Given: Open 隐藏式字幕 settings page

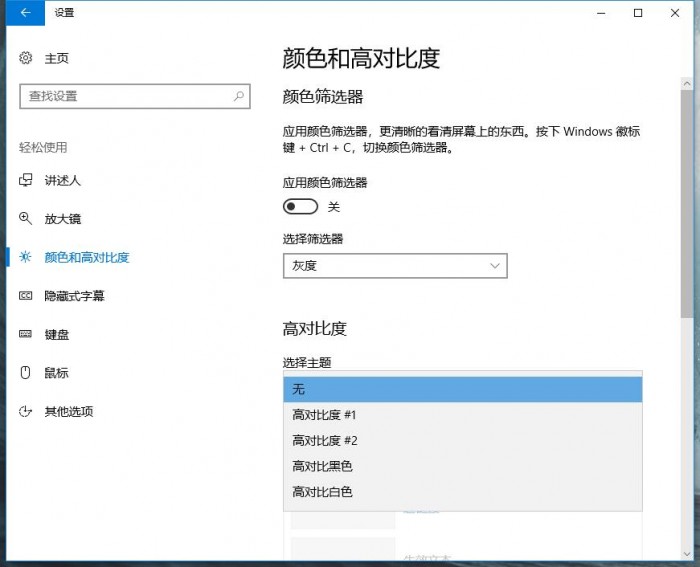Looking at the screenshot, I should 74,296.
